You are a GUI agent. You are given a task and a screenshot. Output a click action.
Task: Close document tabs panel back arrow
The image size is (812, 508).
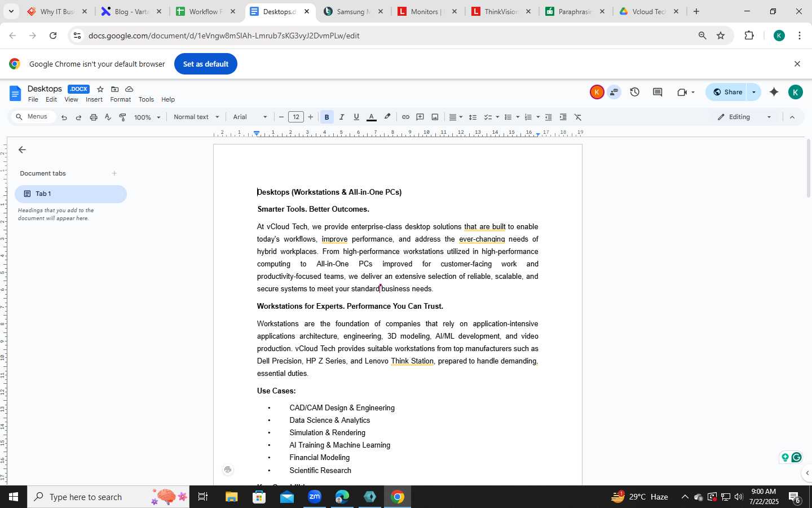(x=22, y=150)
